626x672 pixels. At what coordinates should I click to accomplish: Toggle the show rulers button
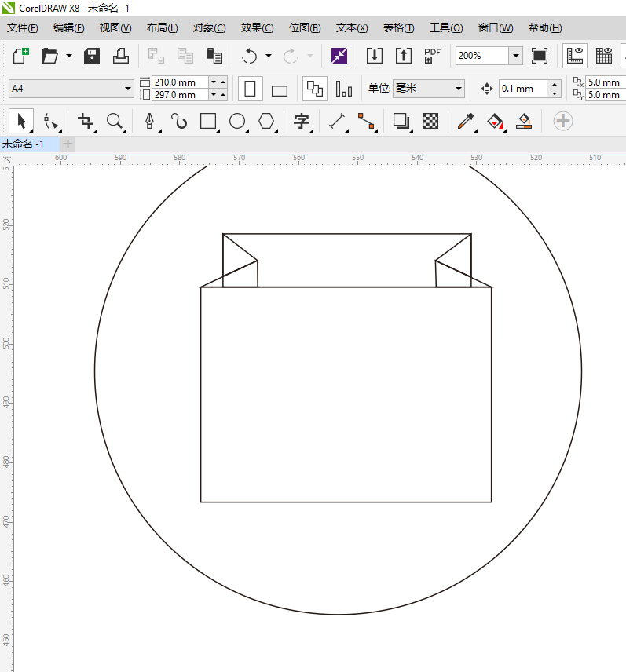click(576, 56)
